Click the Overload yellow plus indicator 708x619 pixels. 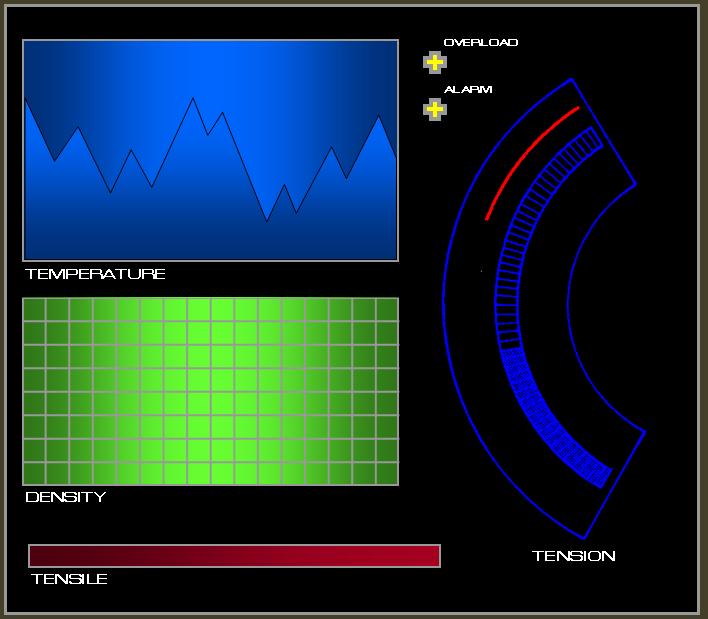point(434,62)
